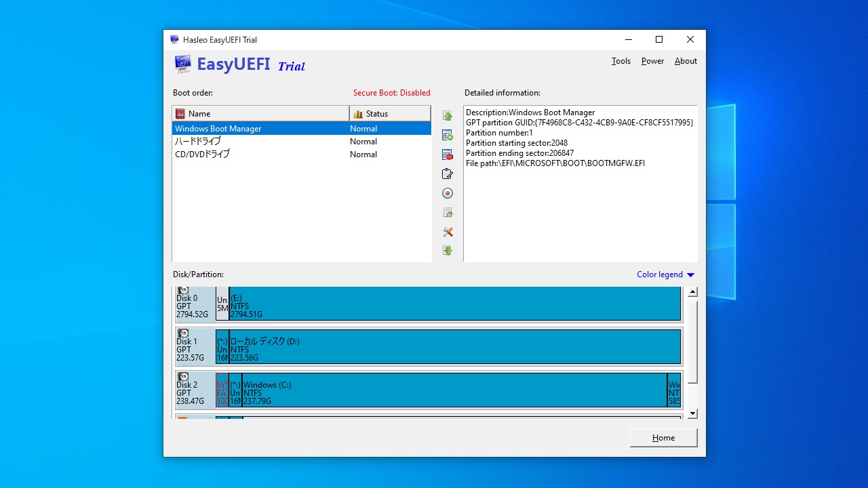Maximize the EasyUEFI window
Viewport: 868px width, 488px height.
658,39
